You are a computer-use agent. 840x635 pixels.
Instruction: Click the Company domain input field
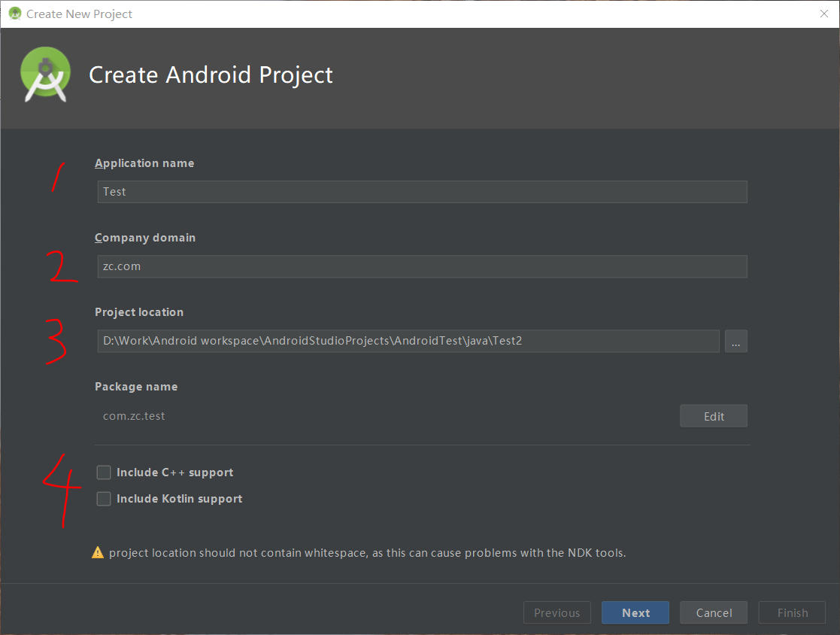click(422, 266)
